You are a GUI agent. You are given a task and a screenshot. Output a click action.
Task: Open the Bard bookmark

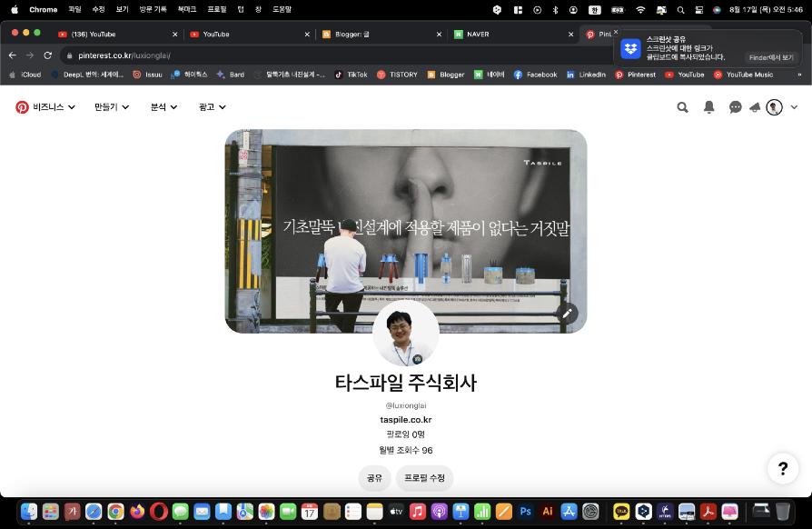pyautogui.click(x=231, y=75)
